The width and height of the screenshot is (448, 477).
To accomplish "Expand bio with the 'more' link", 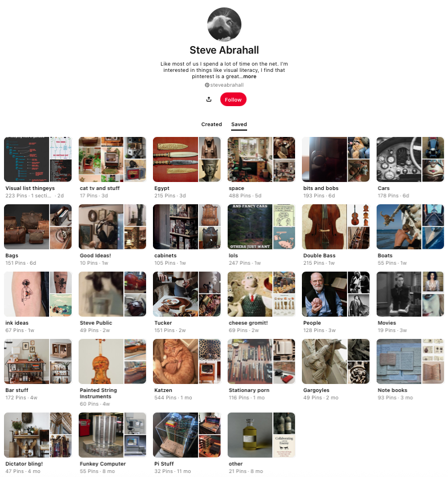I will [249, 76].
